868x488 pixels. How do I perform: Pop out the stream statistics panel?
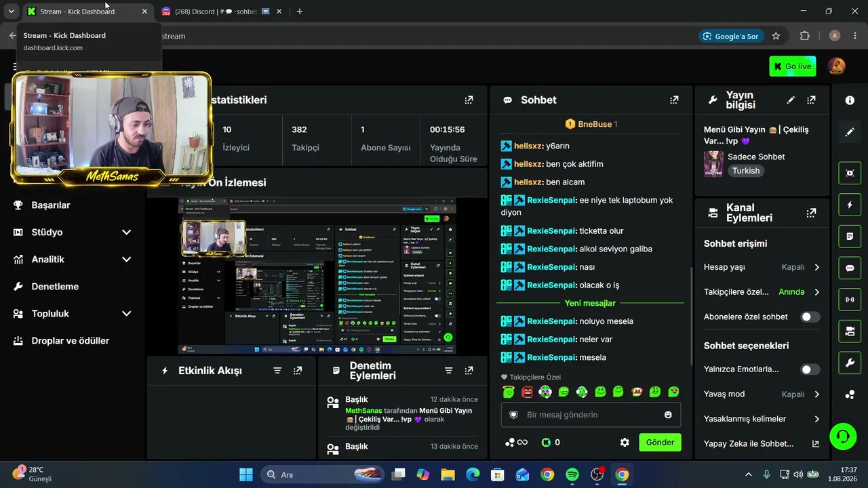point(469,100)
